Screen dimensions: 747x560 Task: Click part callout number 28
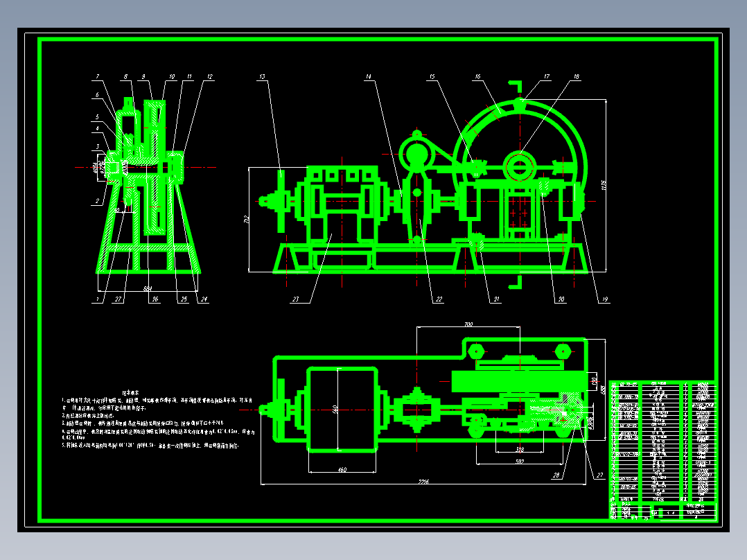click(556, 475)
